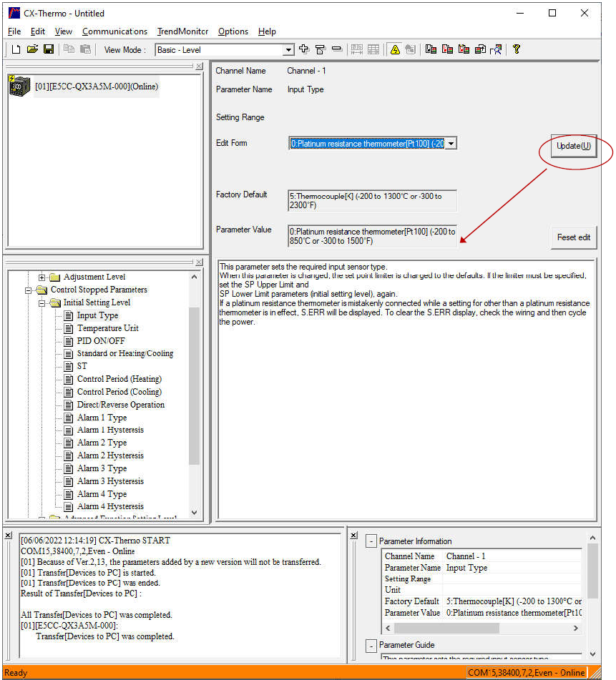
Task: Open the File menu
Action: click(14, 31)
